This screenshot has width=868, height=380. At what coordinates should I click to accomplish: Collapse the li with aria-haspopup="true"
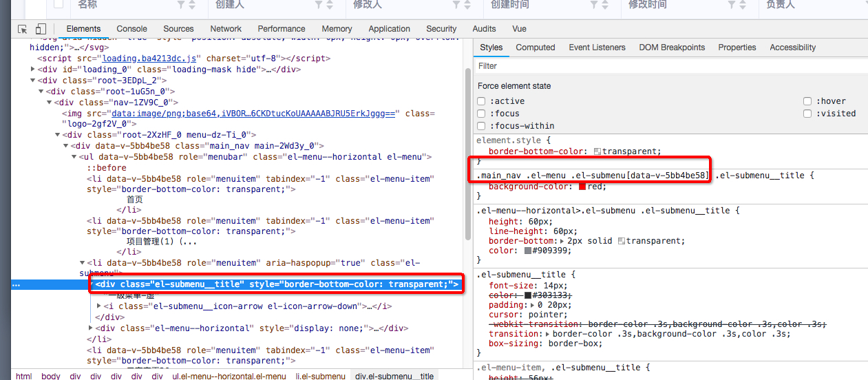83,263
